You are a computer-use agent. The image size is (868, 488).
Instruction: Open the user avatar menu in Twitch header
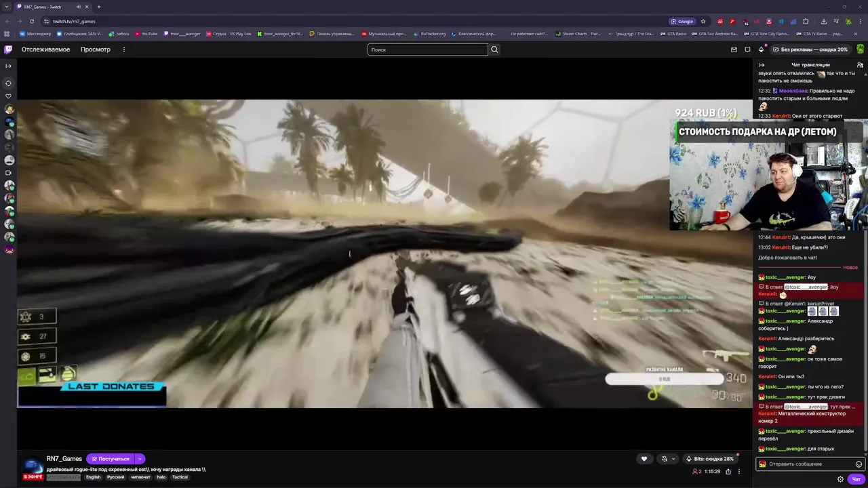pos(860,49)
